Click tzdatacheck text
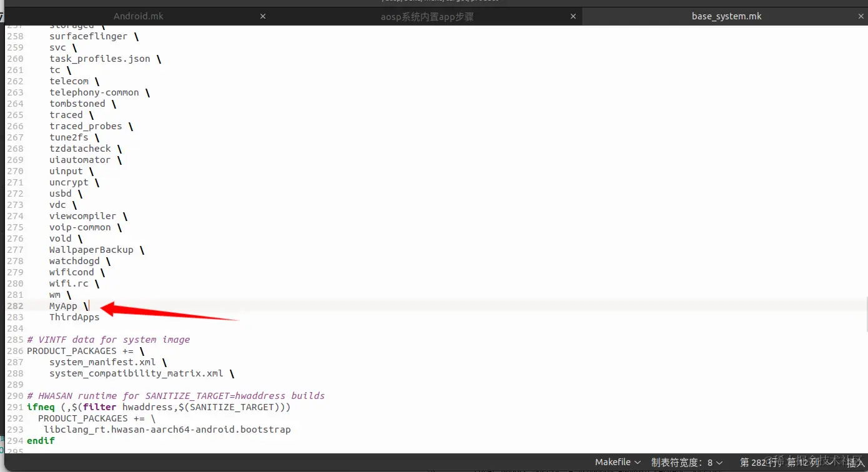The image size is (868, 472). pyautogui.click(x=80, y=149)
